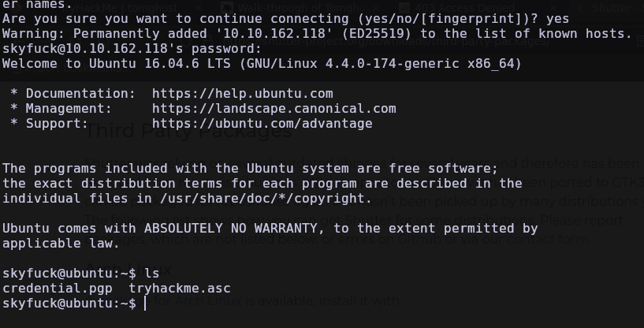The height and width of the screenshot is (328, 644).
Task: Click the ABSOLUTELY NO WARRANTY text
Action: [230, 229]
